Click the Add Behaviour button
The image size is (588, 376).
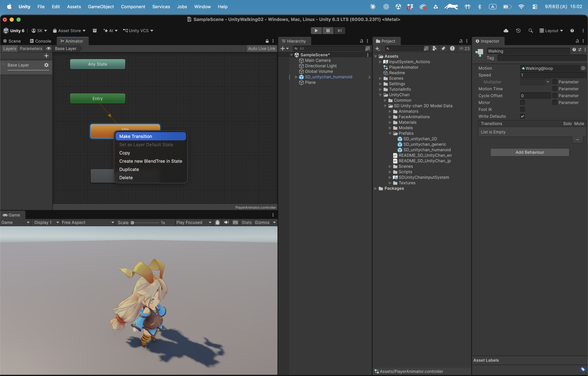(530, 152)
